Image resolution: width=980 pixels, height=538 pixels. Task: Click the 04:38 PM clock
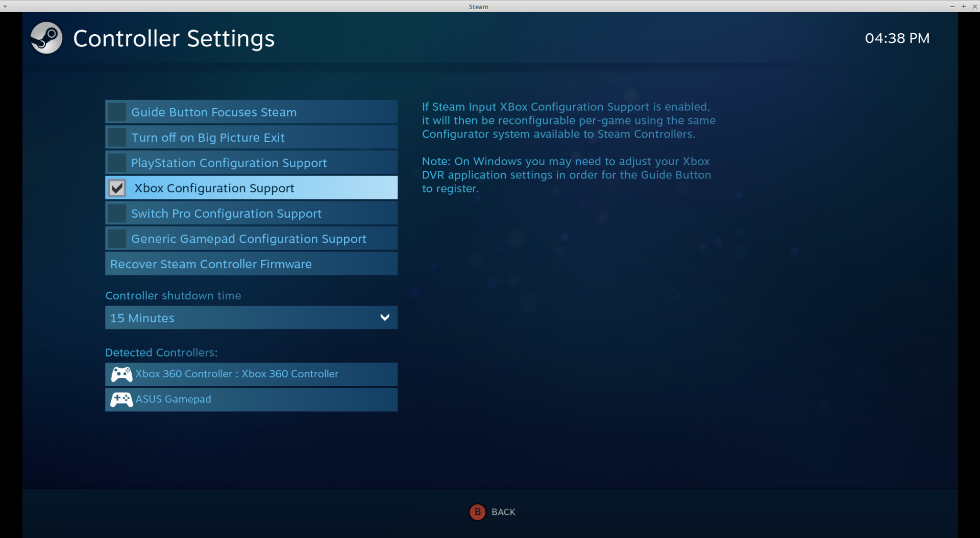tap(897, 38)
